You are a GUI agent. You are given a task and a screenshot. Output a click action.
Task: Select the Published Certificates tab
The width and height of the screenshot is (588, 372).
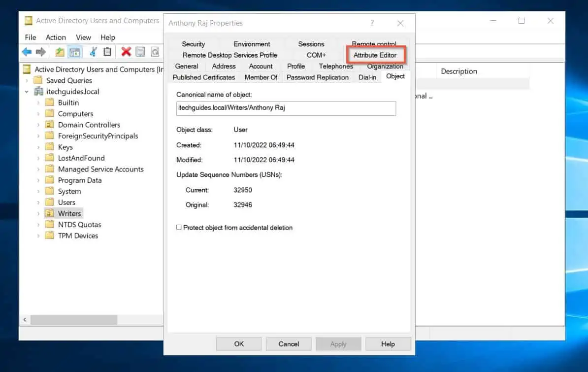pyautogui.click(x=204, y=77)
